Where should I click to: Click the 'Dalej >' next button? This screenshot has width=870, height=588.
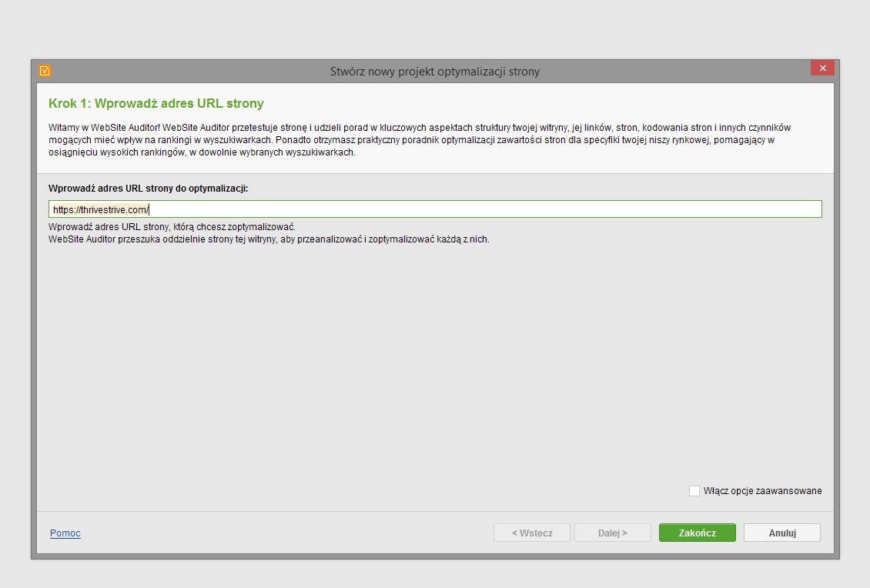coord(613,533)
